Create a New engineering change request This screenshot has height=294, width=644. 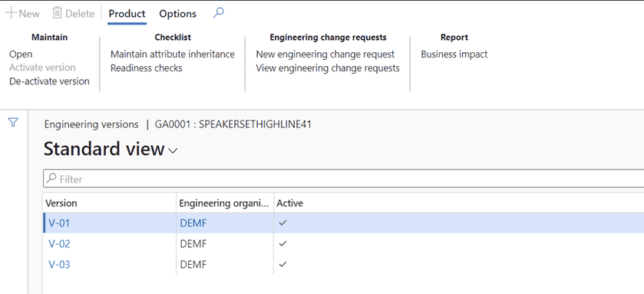325,55
